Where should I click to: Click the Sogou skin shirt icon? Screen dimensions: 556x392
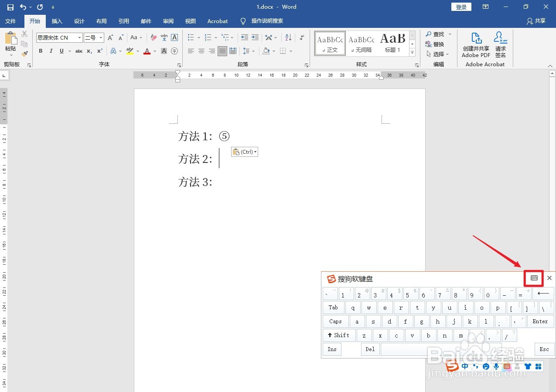(x=528, y=366)
